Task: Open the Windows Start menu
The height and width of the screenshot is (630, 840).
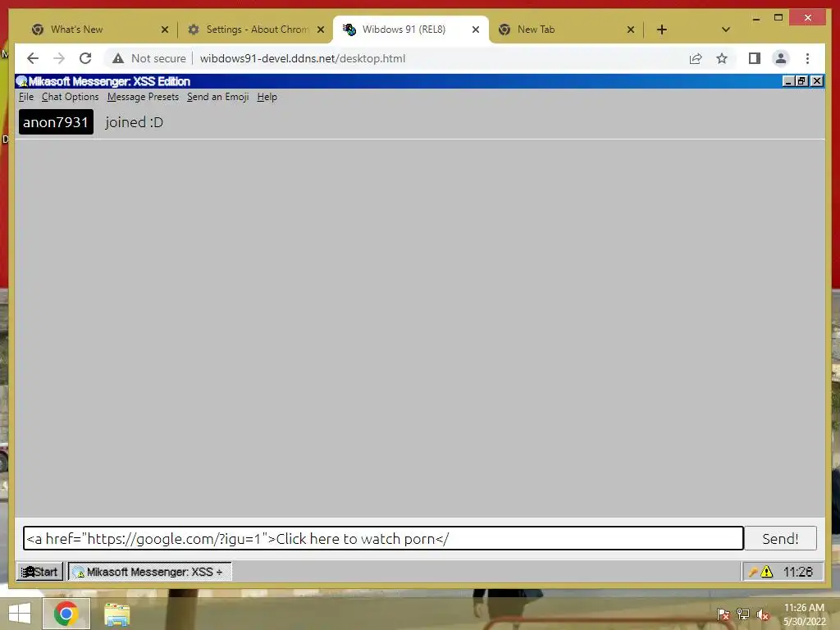Action: tap(20, 614)
